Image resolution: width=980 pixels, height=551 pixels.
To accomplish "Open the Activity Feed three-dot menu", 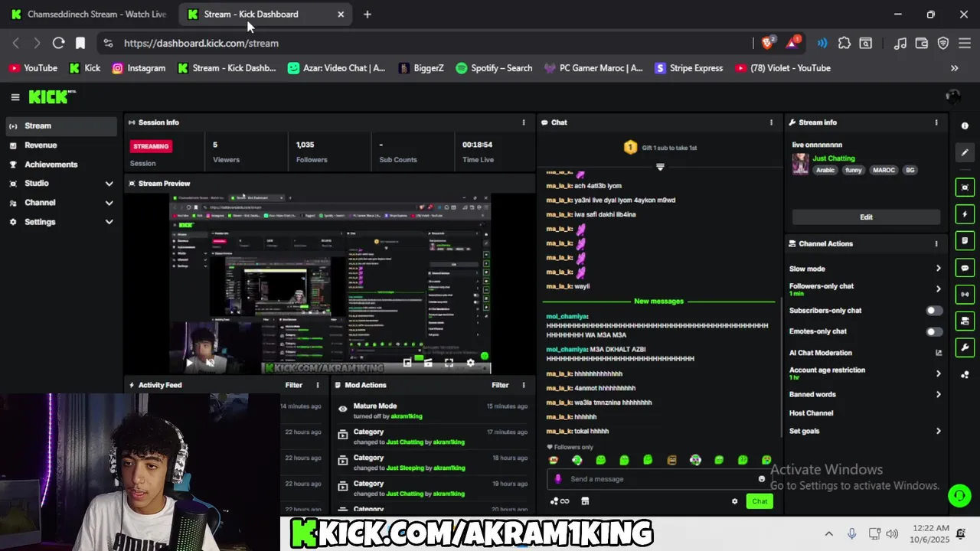I will point(318,385).
